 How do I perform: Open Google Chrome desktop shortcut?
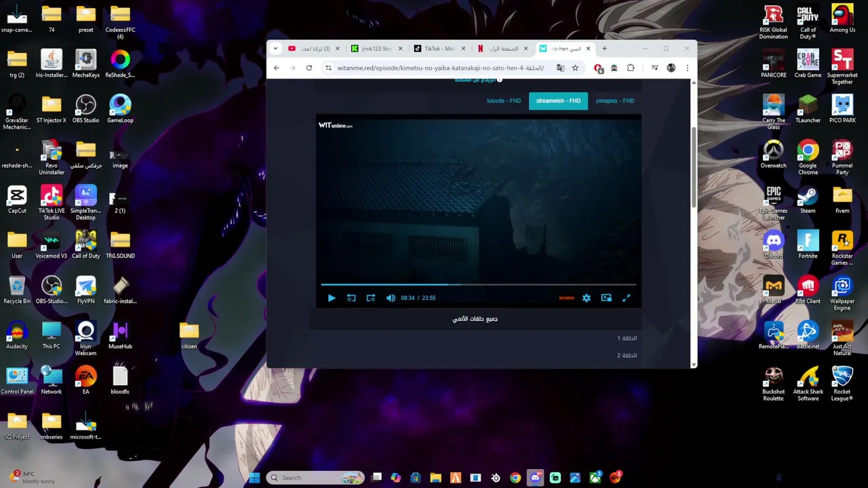(x=808, y=157)
